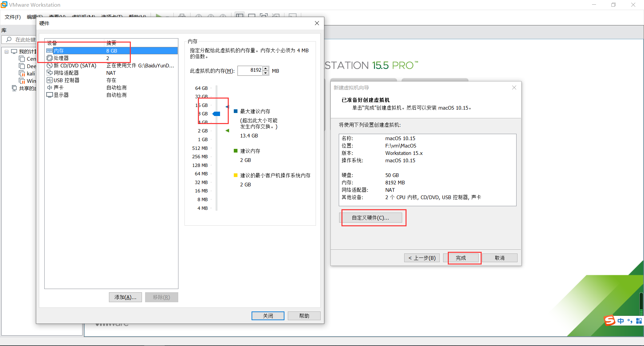Screen dimensions: 644x346
Task: Select the 共享的 shared VMs item
Action: point(28,89)
